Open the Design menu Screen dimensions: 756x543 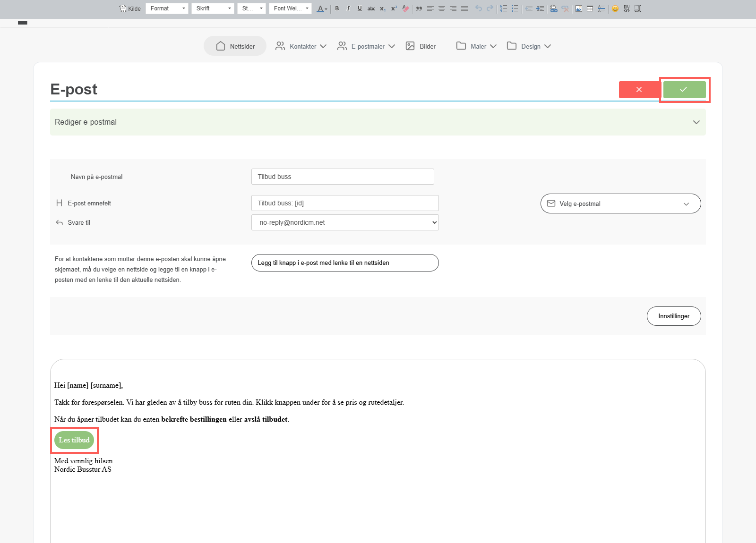[529, 46]
